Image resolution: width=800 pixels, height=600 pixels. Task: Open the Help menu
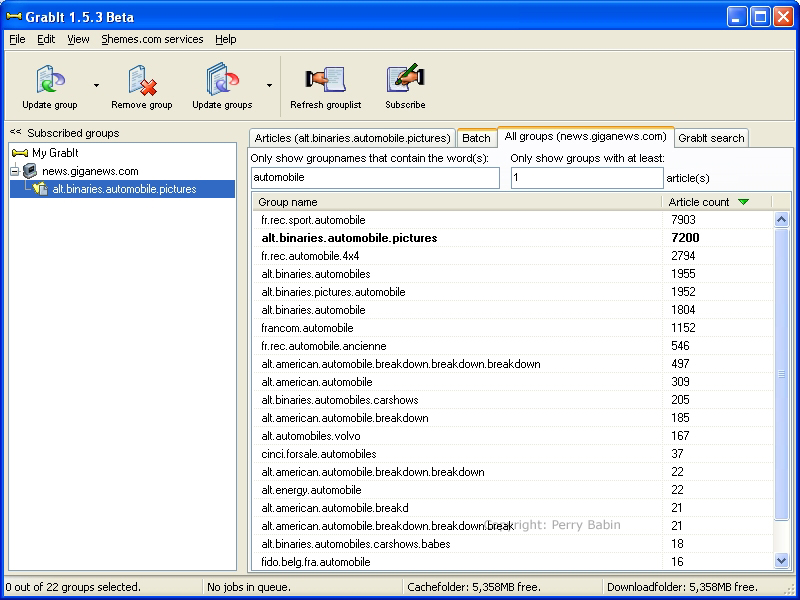226,39
